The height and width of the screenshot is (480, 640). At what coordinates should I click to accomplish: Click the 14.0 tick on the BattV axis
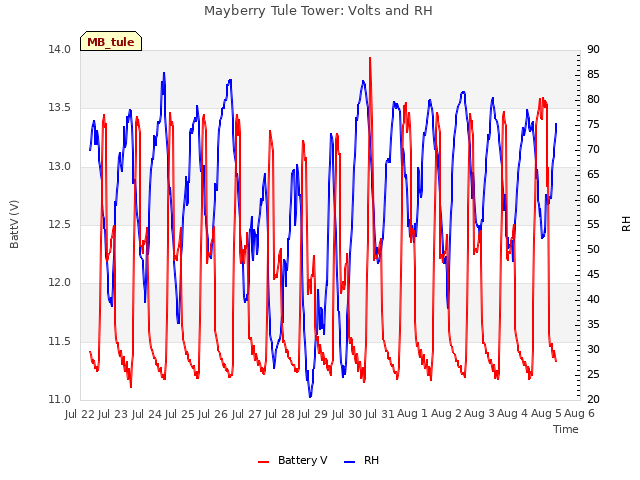click(59, 49)
